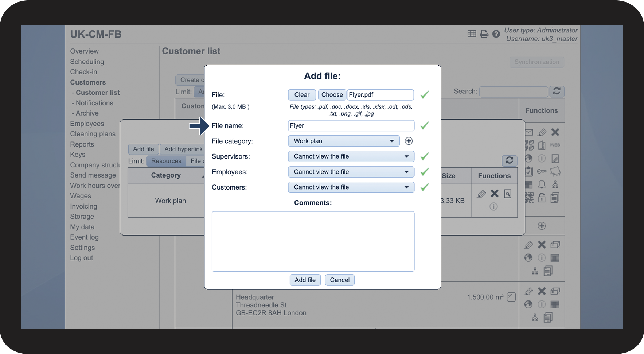Click the circled plus icon below the customer functions
The height and width of the screenshot is (354, 644).
coord(542,226)
